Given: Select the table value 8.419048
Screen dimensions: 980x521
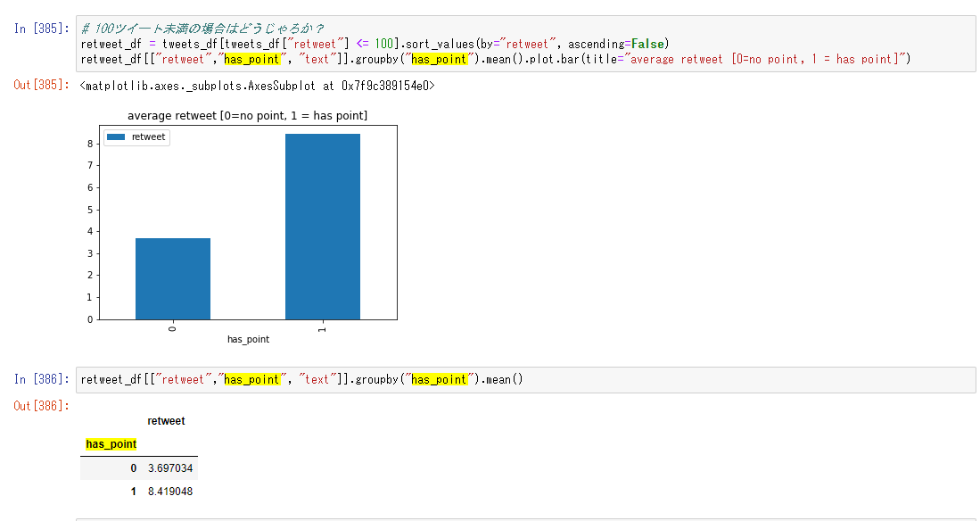Looking at the screenshot, I should click(170, 492).
